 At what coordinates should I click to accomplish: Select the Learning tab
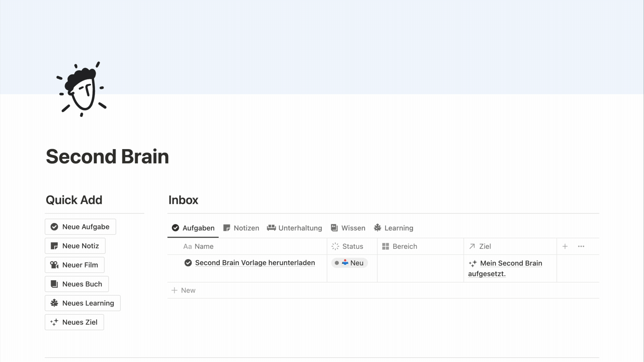[394, 228]
